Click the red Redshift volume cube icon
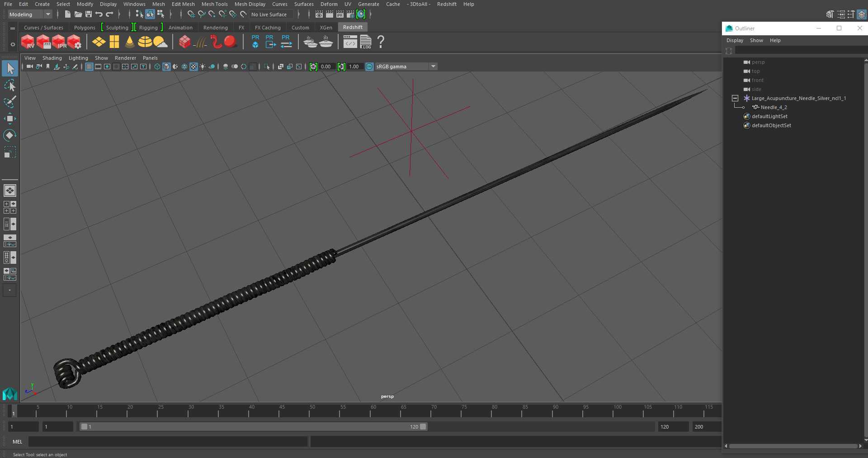Image resolution: width=868 pixels, height=458 pixels. 184,42
